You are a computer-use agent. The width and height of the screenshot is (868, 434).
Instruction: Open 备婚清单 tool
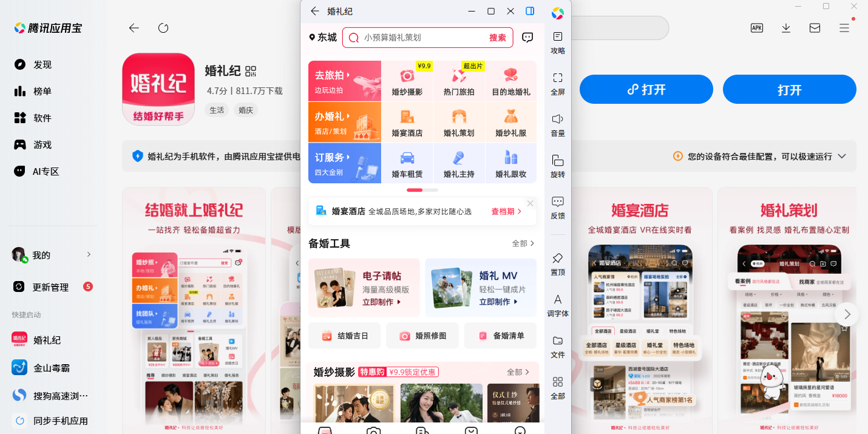500,336
